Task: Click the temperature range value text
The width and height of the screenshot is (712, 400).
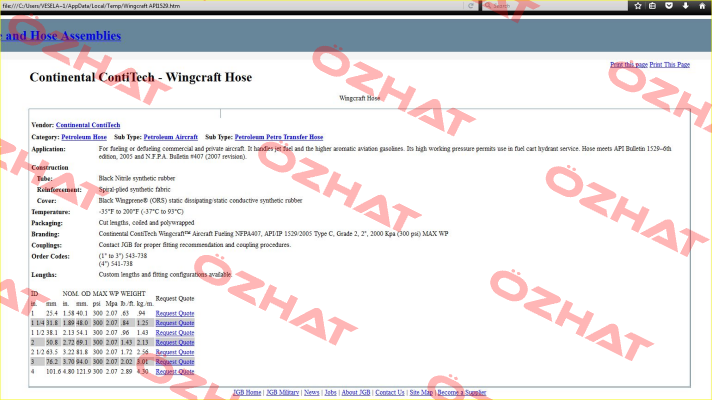Action: coord(141,212)
